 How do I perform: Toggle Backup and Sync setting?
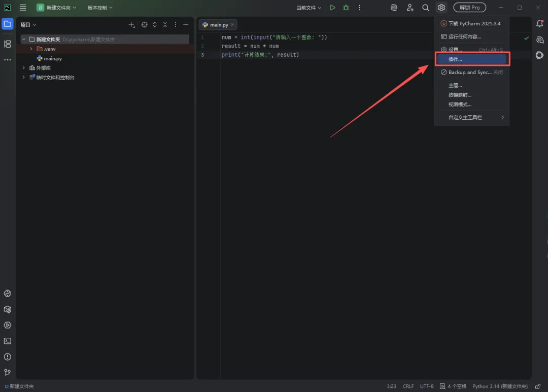pos(471,73)
